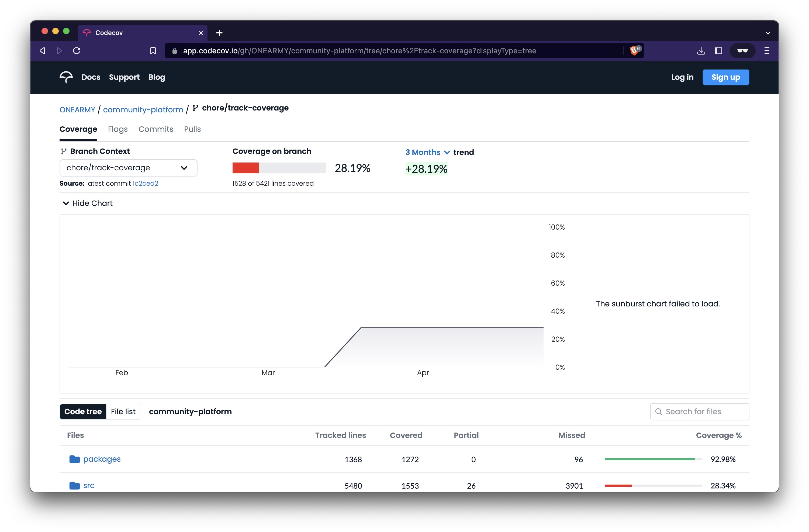This screenshot has width=809, height=532.
Task: Click the Sign up button
Action: point(725,78)
